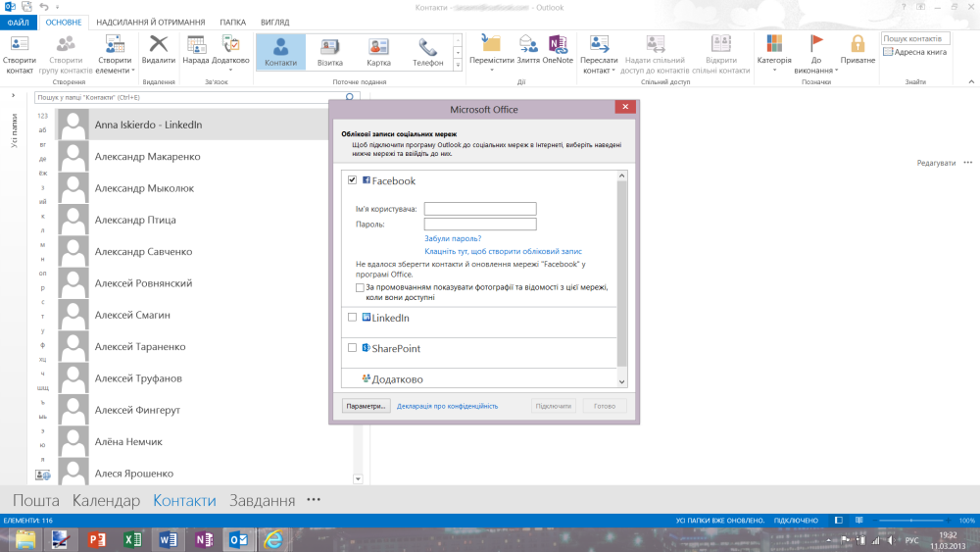The height and width of the screenshot is (552, 980).
Task: Open the ФАЙЛ tab
Action: (18, 22)
